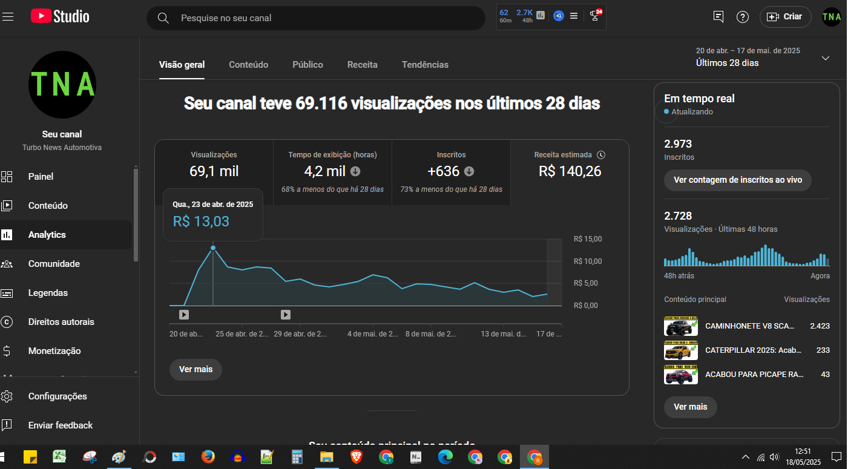Click the blue vidIQ round icon

coord(559,16)
